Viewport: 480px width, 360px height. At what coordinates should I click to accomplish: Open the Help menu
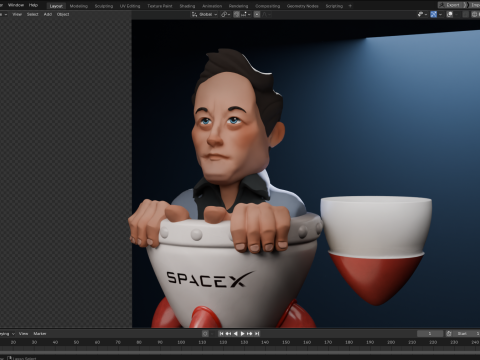(33, 5)
